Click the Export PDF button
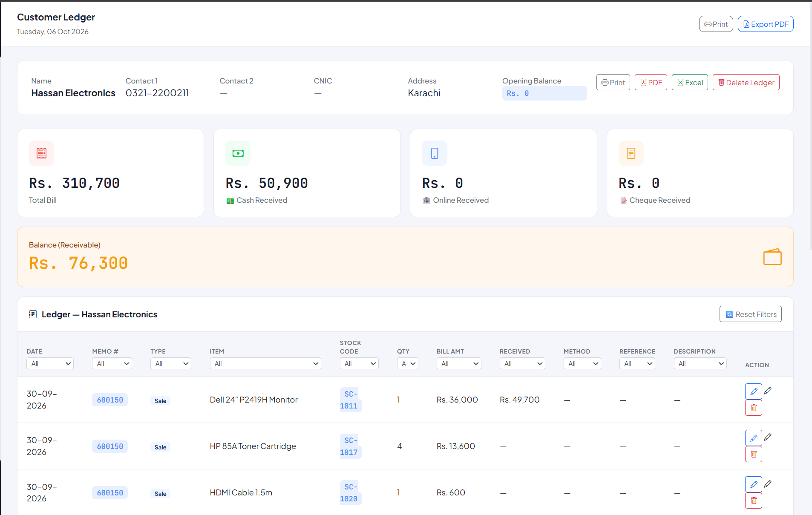Screen dimensions: 812x515 766,24
